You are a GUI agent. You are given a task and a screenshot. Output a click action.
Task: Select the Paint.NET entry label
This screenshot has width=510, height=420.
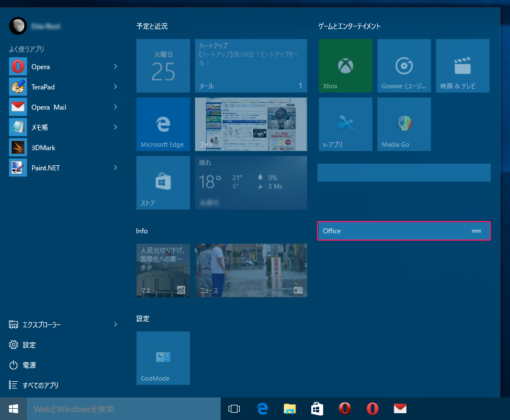(46, 168)
